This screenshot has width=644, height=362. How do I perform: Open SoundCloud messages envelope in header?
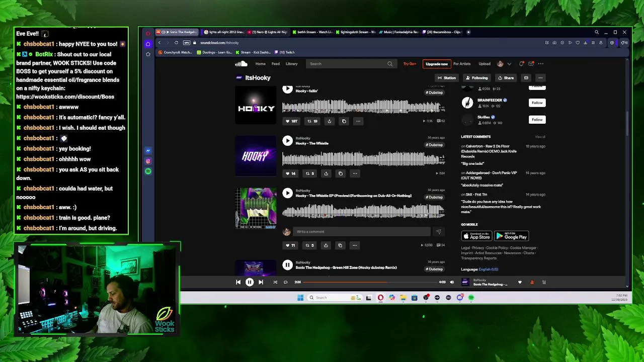click(x=531, y=64)
